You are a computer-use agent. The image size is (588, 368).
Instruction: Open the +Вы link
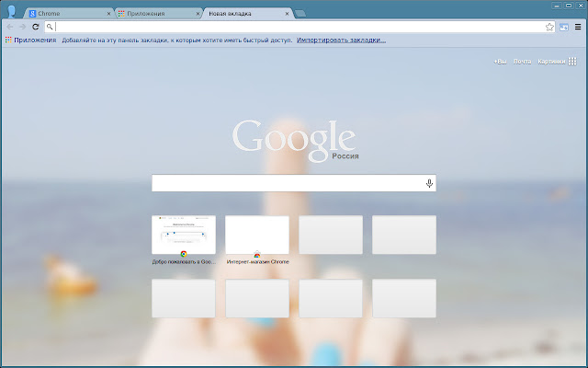click(x=500, y=62)
